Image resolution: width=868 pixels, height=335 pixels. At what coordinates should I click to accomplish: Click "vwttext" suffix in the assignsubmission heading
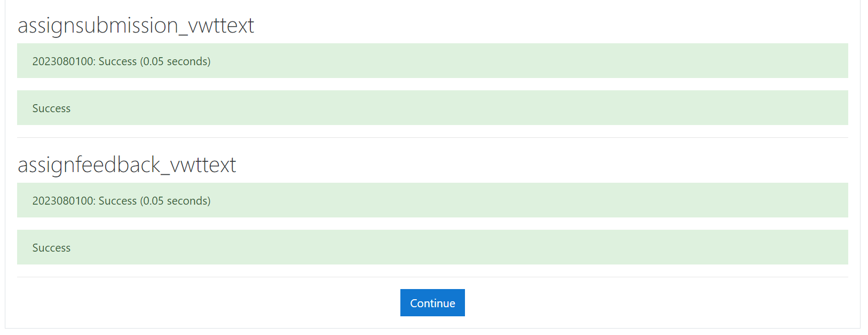click(x=221, y=26)
